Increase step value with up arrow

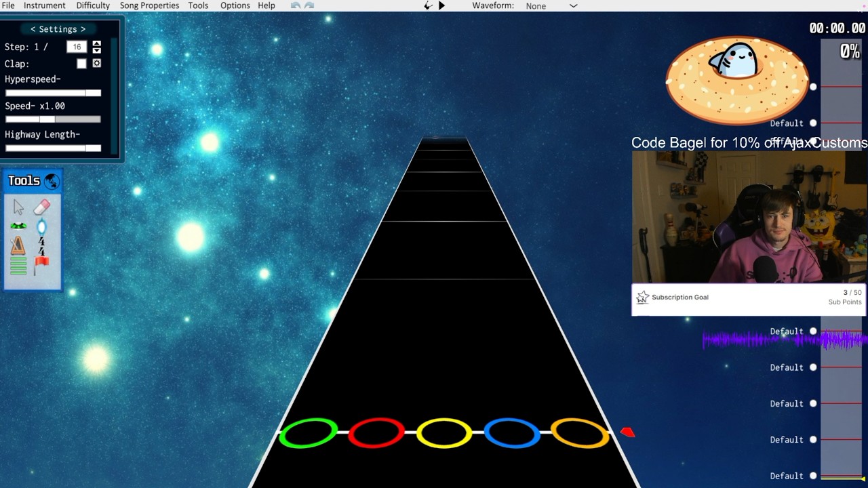coord(96,43)
